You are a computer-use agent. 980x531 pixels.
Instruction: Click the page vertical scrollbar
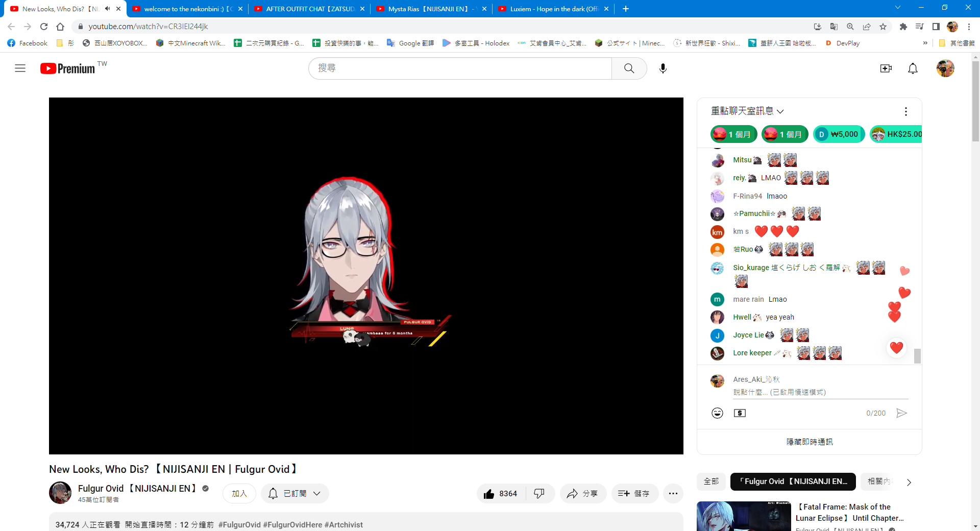coord(975,102)
